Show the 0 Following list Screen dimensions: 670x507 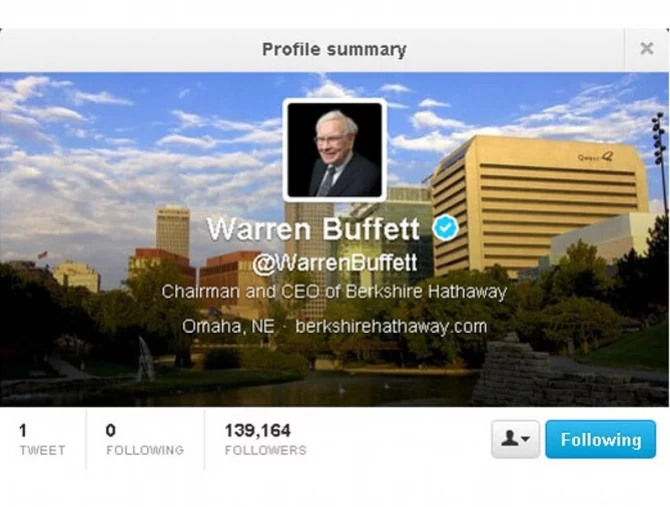(145, 439)
